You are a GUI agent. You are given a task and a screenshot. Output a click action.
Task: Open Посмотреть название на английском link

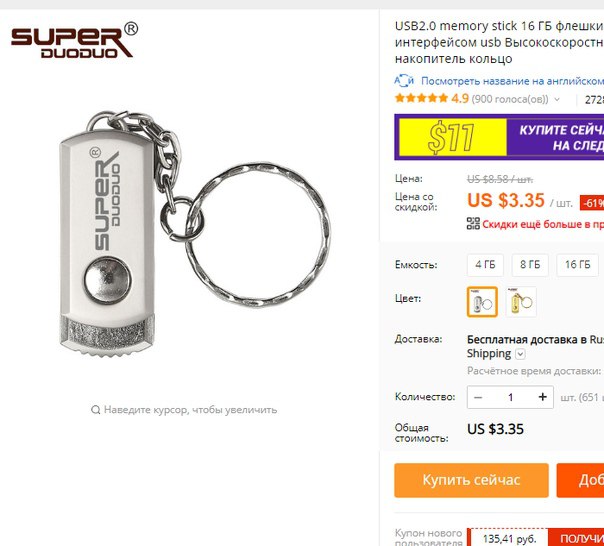[512, 81]
